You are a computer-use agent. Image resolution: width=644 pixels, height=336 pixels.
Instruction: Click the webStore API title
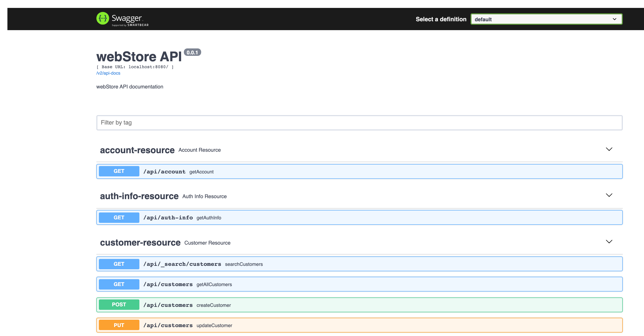click(139, 57)
